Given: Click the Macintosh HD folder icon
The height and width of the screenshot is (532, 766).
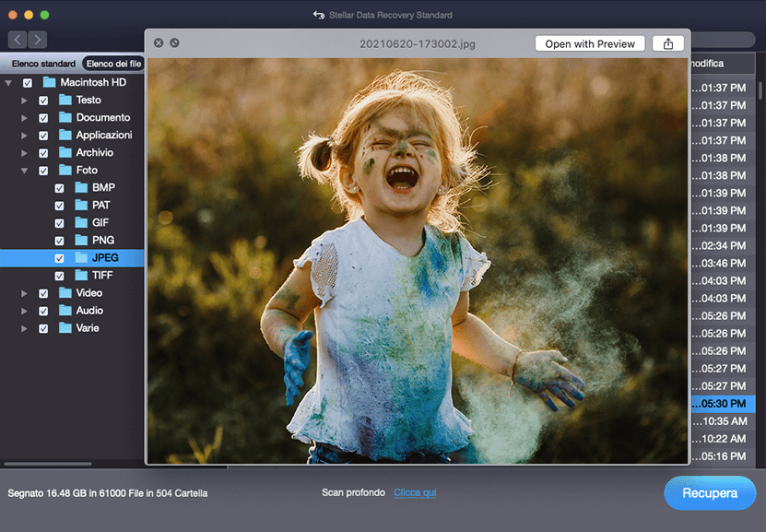Looking at the screenshot, I should [x=50, y=83].
